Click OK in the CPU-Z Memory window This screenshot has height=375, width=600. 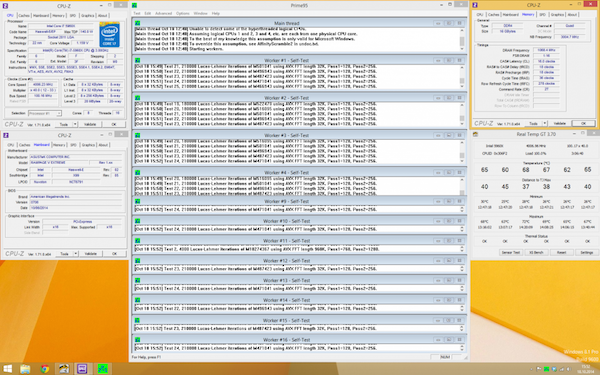583,124
